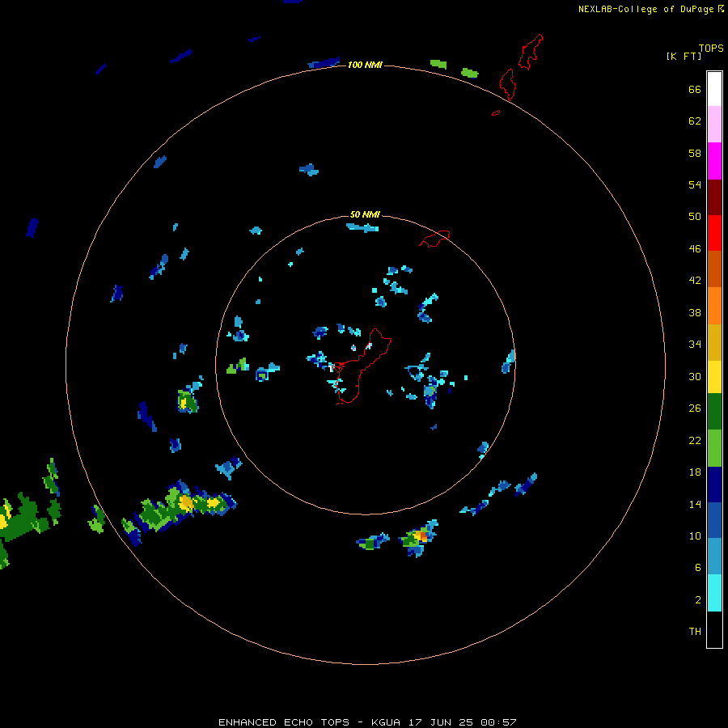Click the '42' legend value
Image resolution: width=728 pixels, height=728 pixels.
695,281
